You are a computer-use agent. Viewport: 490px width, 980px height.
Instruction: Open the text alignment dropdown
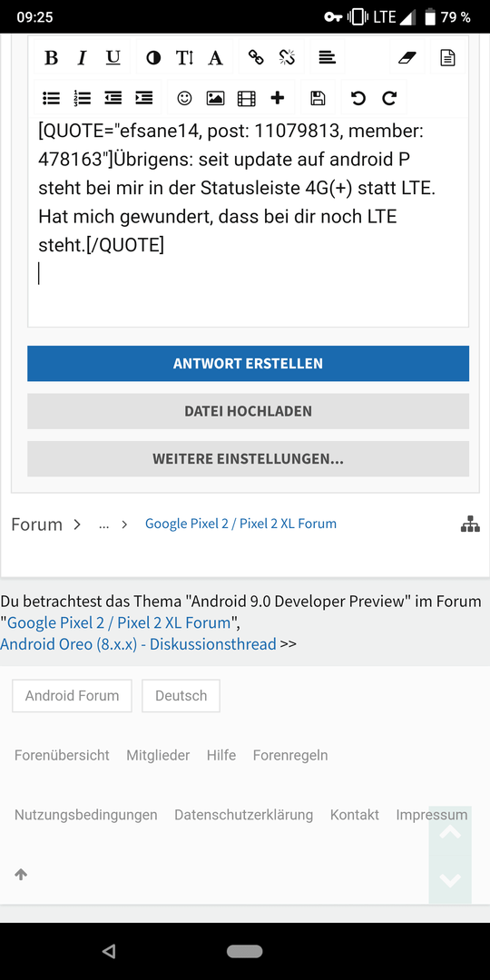click(327, 58)
